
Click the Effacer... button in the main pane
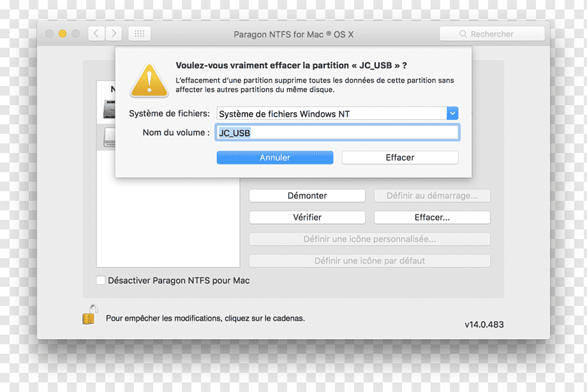click(x=432, y=217)
